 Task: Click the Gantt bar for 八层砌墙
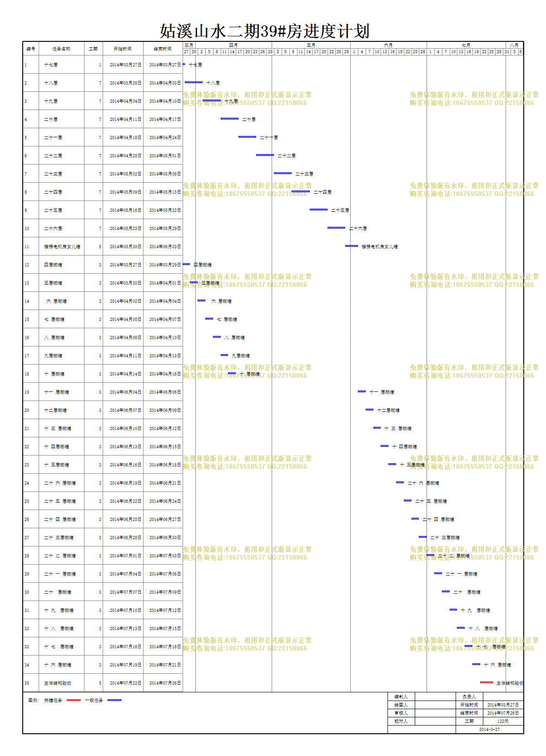217,337
